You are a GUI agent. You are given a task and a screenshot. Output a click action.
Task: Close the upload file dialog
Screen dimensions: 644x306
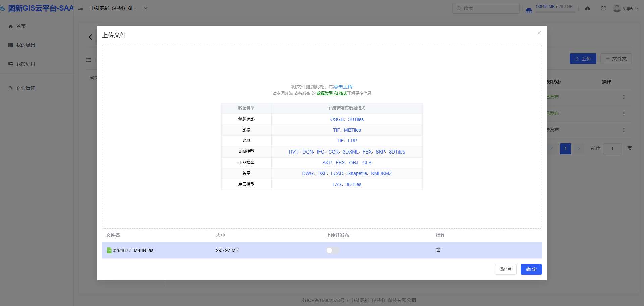point(539,33)
